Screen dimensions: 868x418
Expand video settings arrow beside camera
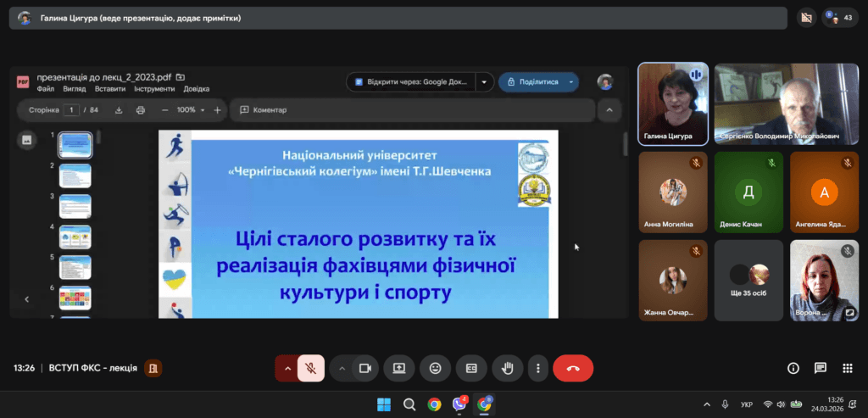[x=342, y=368]
